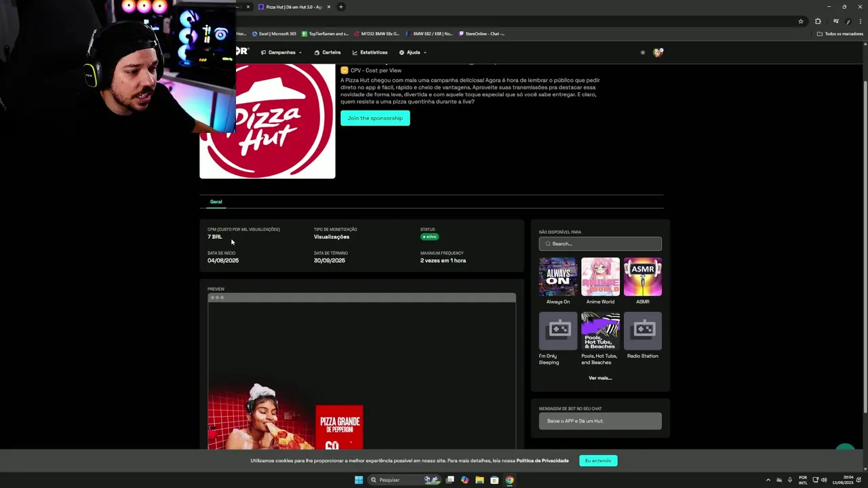Open Excel | Microsoft 365 bookmark

point(274,33)
